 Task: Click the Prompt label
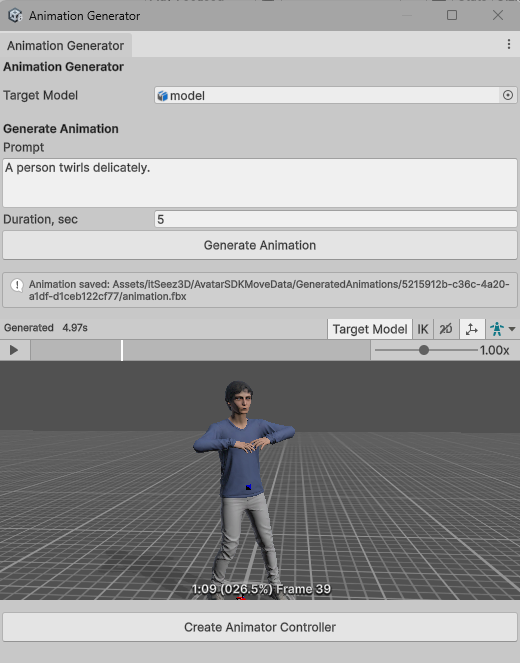coord(24,147)
